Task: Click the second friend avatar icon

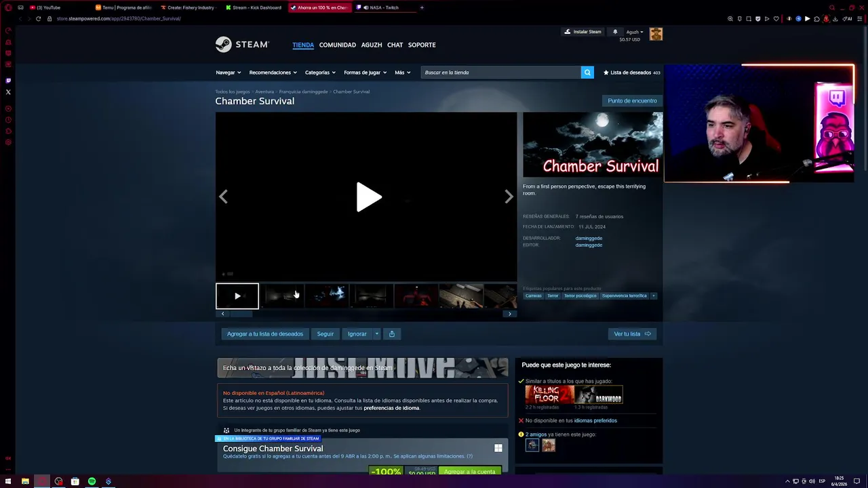Action: pyautogui.click(x=548, y=445)
